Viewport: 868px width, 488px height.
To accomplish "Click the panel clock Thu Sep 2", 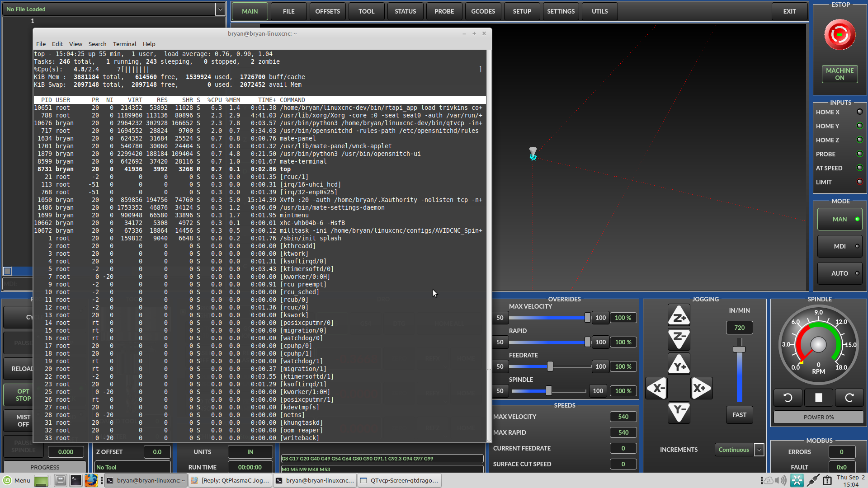I will pyautogui.click(x=850, y=481).
